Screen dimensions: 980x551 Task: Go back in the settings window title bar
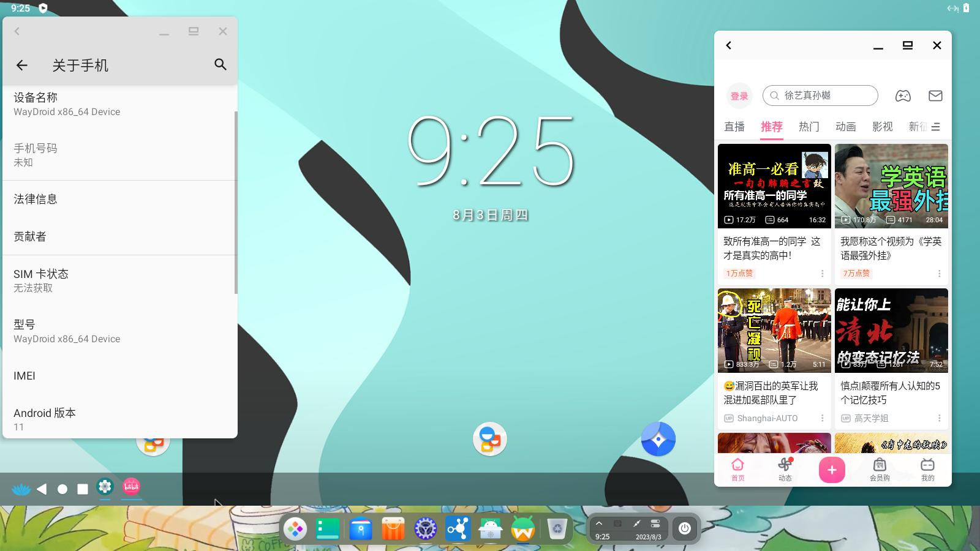click(17, 31)
